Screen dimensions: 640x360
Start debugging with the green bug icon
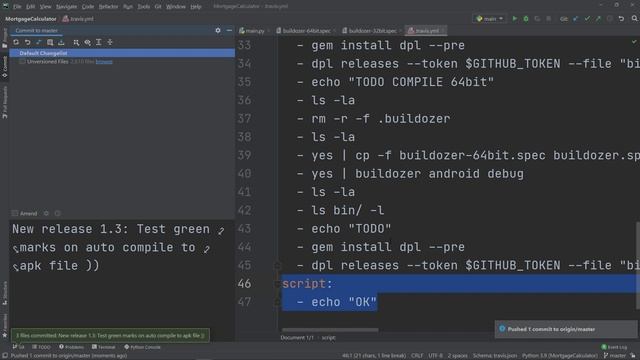[526, 19]
